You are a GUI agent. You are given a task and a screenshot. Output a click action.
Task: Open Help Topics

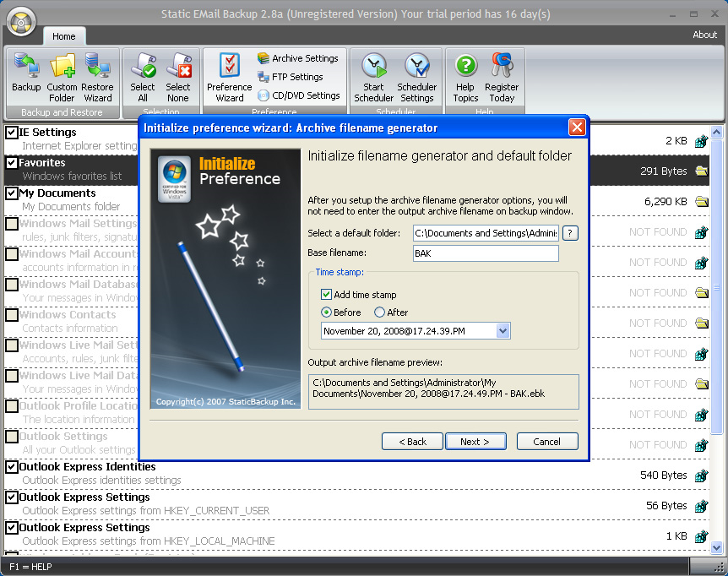click(x=465, y=78)
